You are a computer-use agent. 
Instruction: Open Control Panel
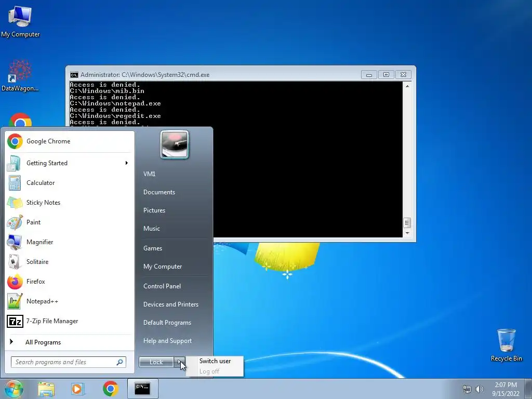(x=162, y=286)
